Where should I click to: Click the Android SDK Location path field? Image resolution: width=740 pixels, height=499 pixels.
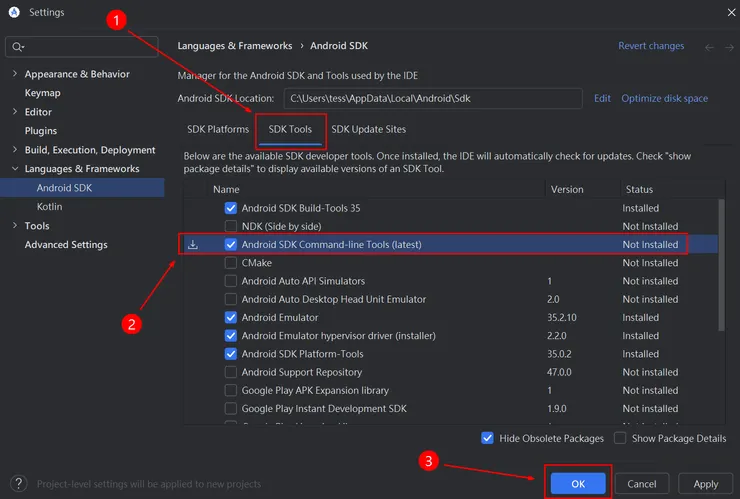(430, 98)
